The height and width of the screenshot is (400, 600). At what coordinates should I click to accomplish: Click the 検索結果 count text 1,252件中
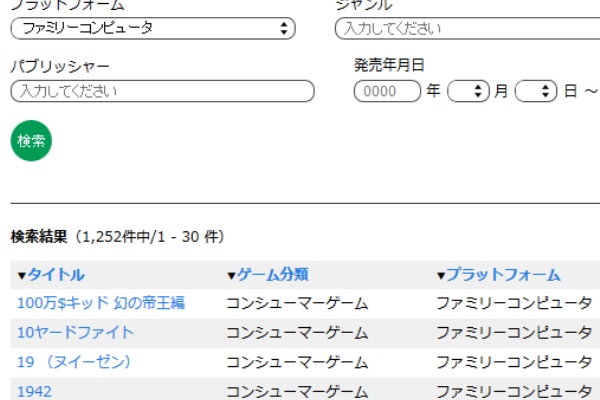coord(116,237)
